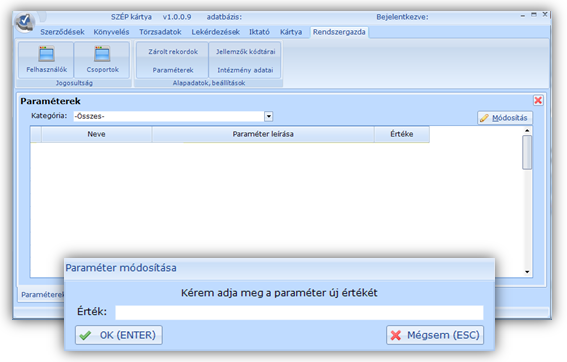Click the vertical scrollbar thumb
This screenshot has width=567, height=362.
tap(527, 152)
